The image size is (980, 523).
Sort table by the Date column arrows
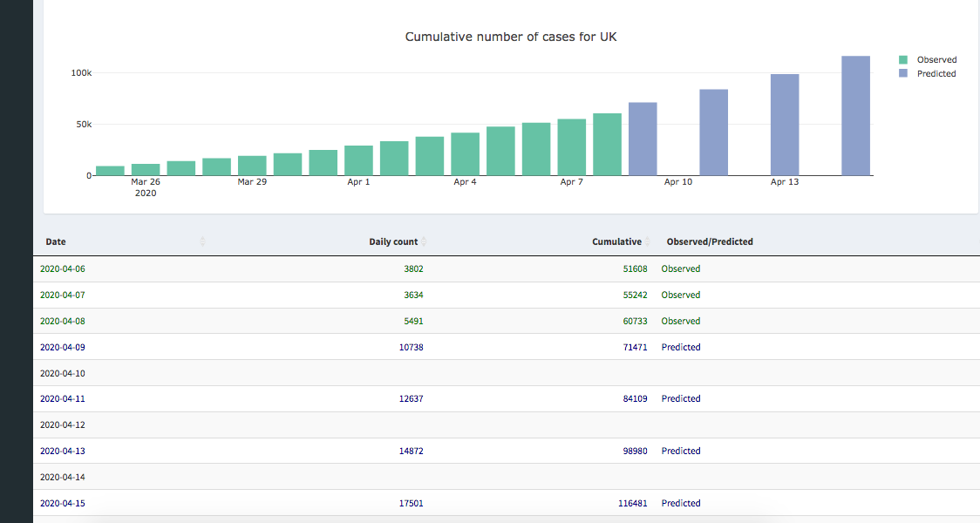click(x=203, y=241)
